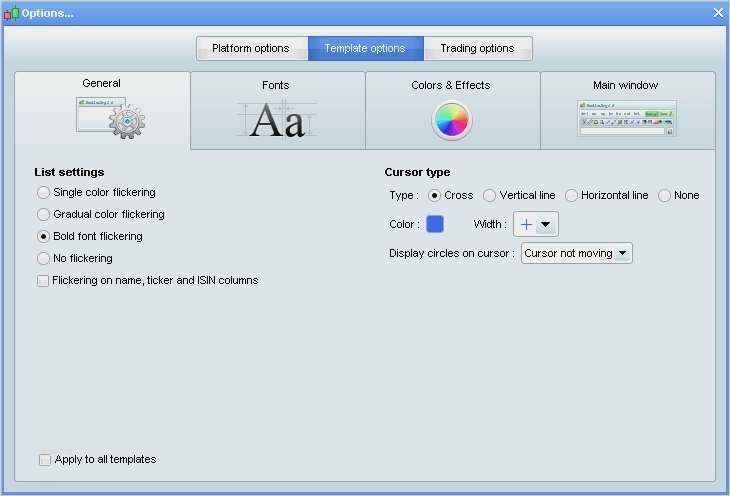Open the General settings gear icon
The height and width of the screenshot is (496, 730).
point(111,118)
